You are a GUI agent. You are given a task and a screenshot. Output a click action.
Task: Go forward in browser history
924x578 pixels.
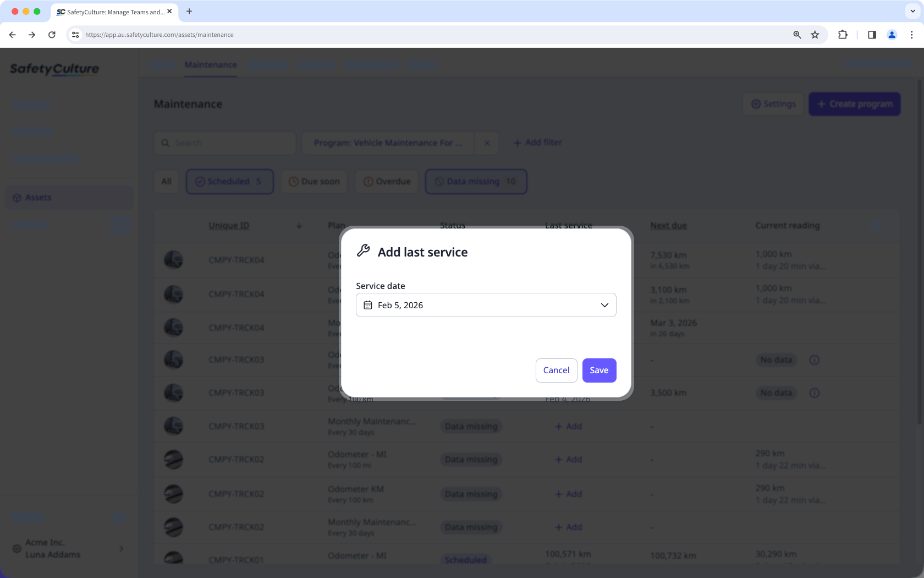click(x=32, y=35)
